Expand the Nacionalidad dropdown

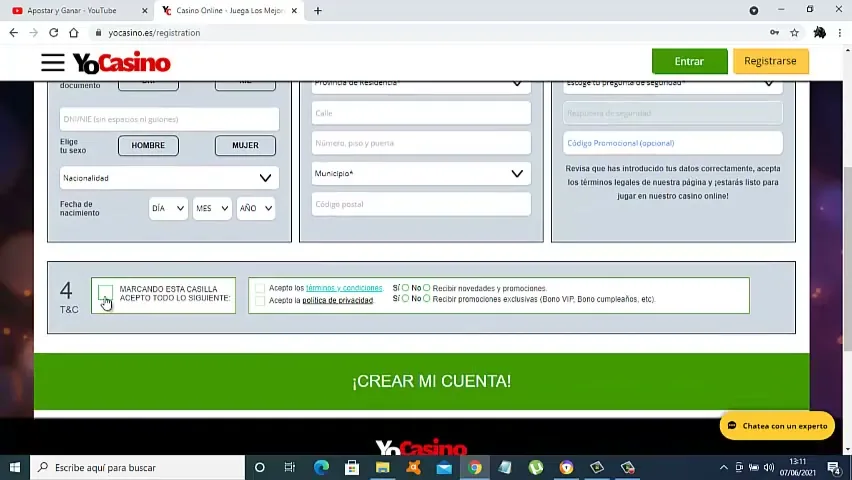(x=169, y=178)
